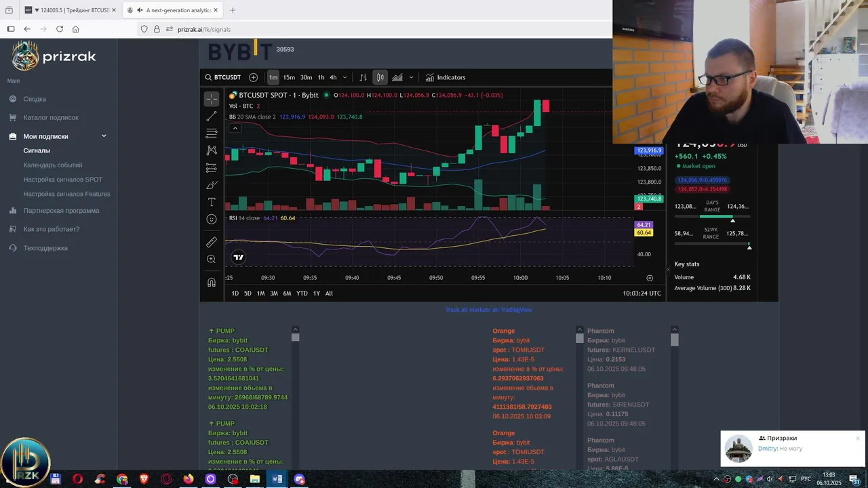Select the trend line drawing tool
The width and height of the screenshot is (868, 488).
click(212, 116)
